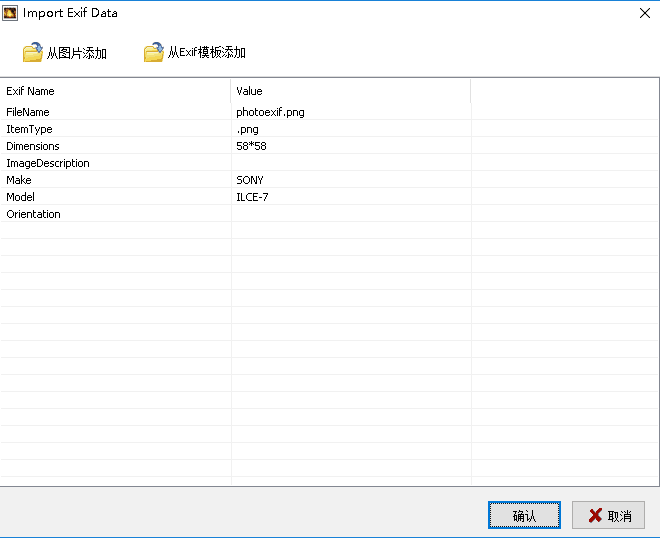Select the ImageDescription row label
This screenshot has width=660, height=538.
pos(48,163)
